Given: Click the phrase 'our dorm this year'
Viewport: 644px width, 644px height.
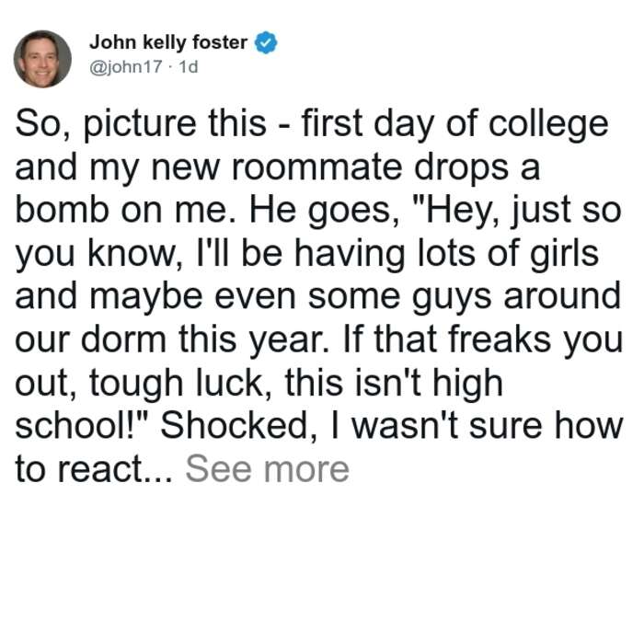Looking at the screenshot, I should click(x=172, y=340).
